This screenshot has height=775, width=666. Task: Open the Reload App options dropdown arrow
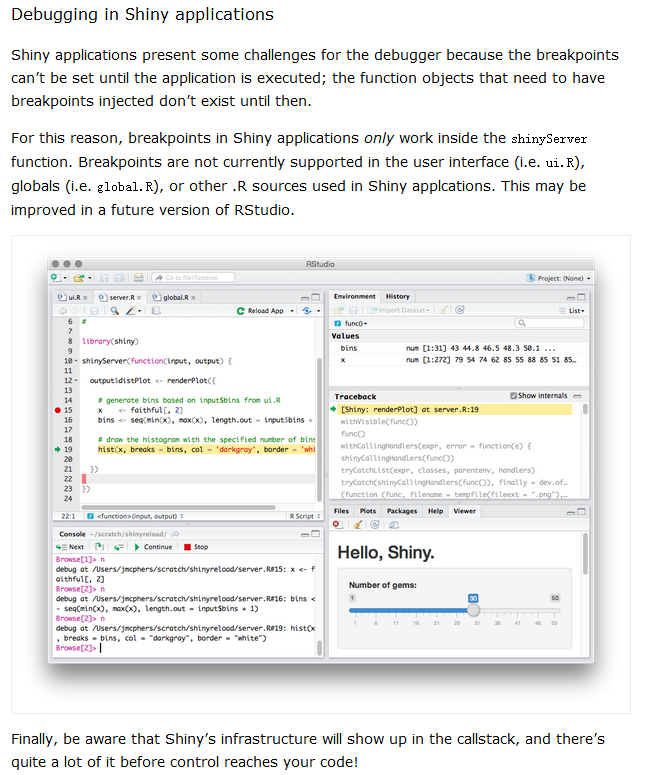(292, 311)
